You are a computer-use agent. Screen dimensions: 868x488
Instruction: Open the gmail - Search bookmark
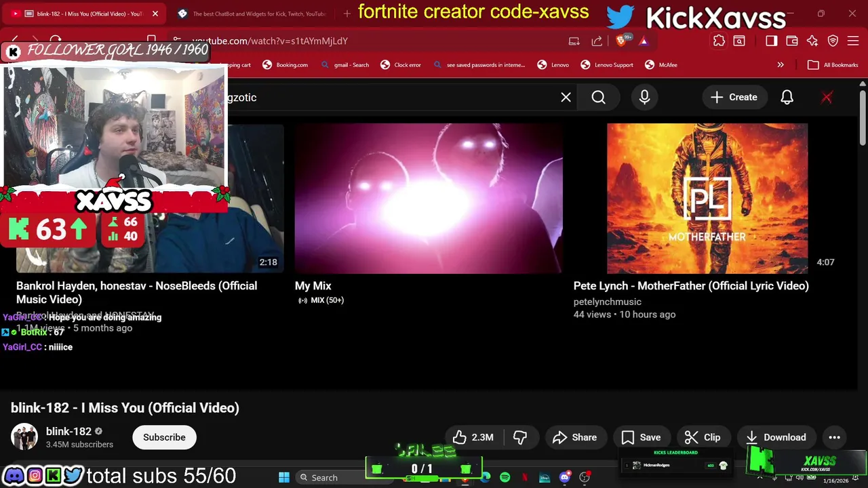tap(344, 64)
